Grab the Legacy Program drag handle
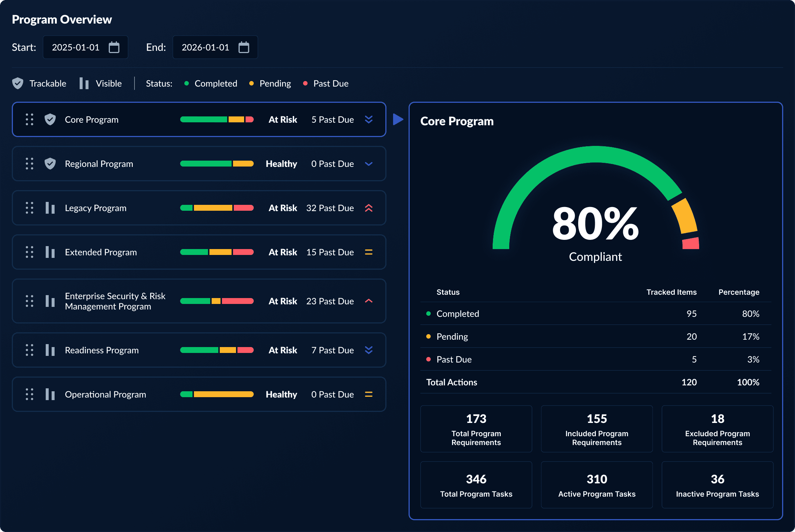Viewport: 795px width, 532px height. tap(29, 208)
